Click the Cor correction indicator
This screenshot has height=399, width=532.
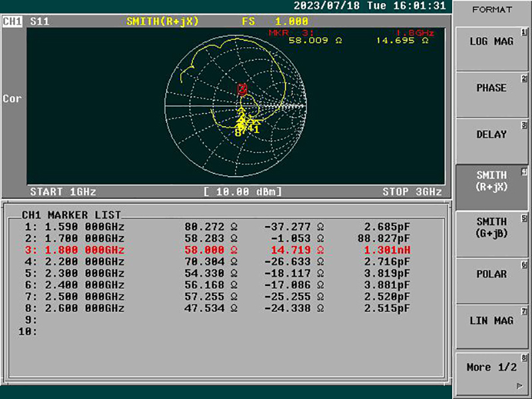[12, 98]
